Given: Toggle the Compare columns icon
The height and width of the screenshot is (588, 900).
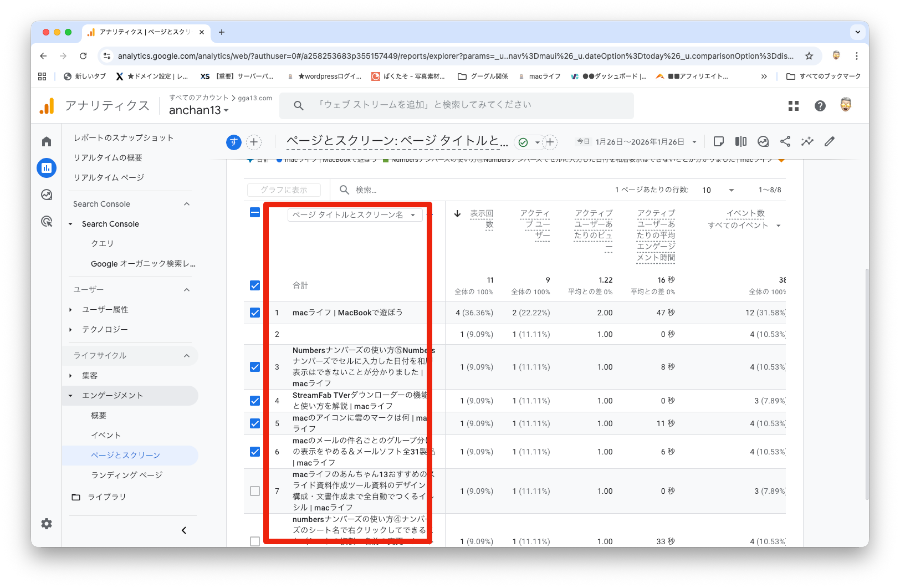Looking at the screenshot, I should [x=741, y=142].
